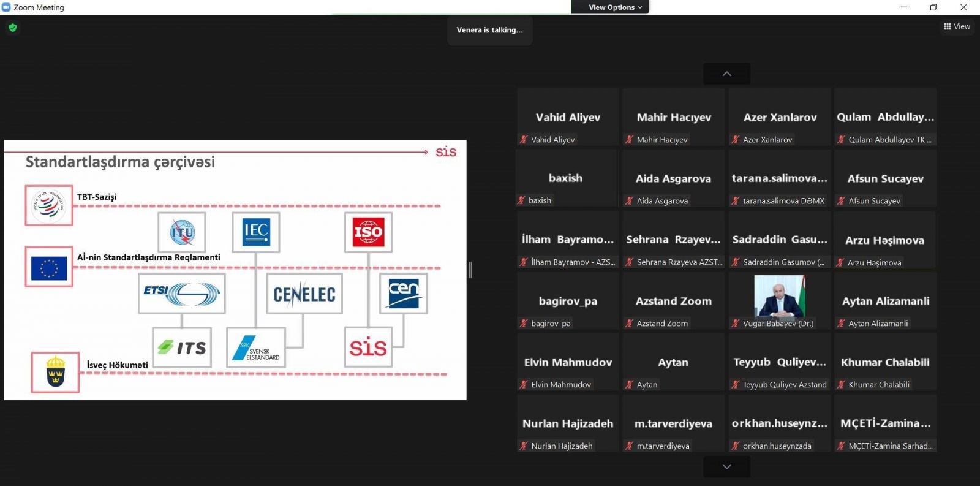Click the ETSI logo on the shared slide
980x486 pixels.
coord(182,294)
